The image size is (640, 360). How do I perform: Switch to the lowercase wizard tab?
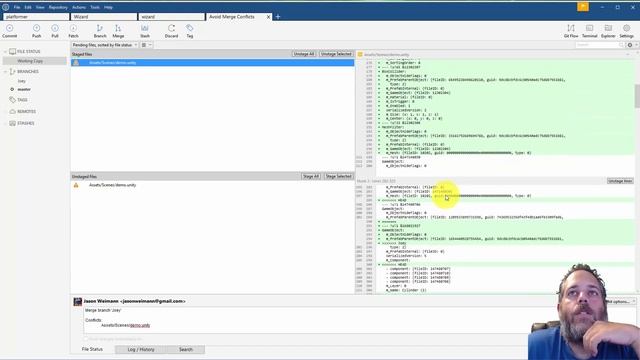[x=171, y=17]
